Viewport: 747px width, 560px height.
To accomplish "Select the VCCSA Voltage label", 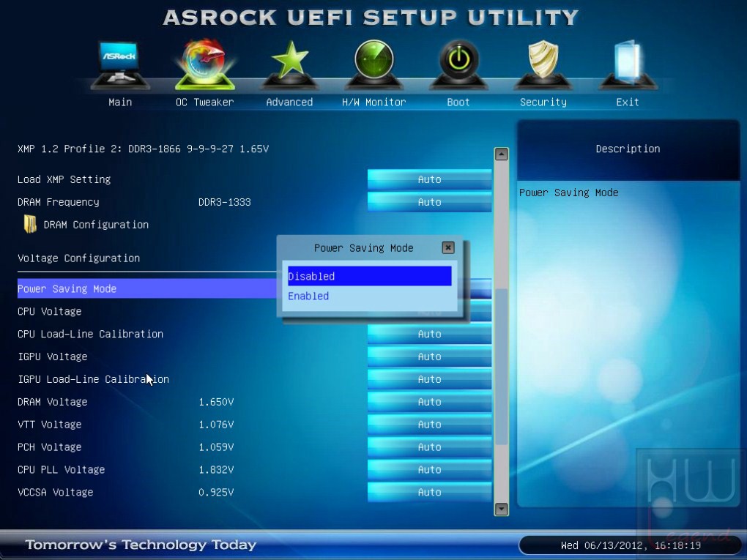I will [55, 493].
